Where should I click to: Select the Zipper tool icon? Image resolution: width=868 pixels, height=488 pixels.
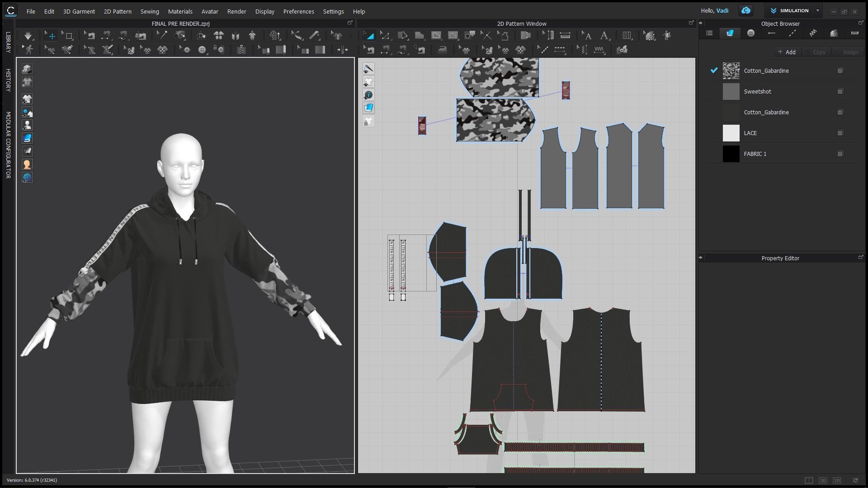[241, 50]
